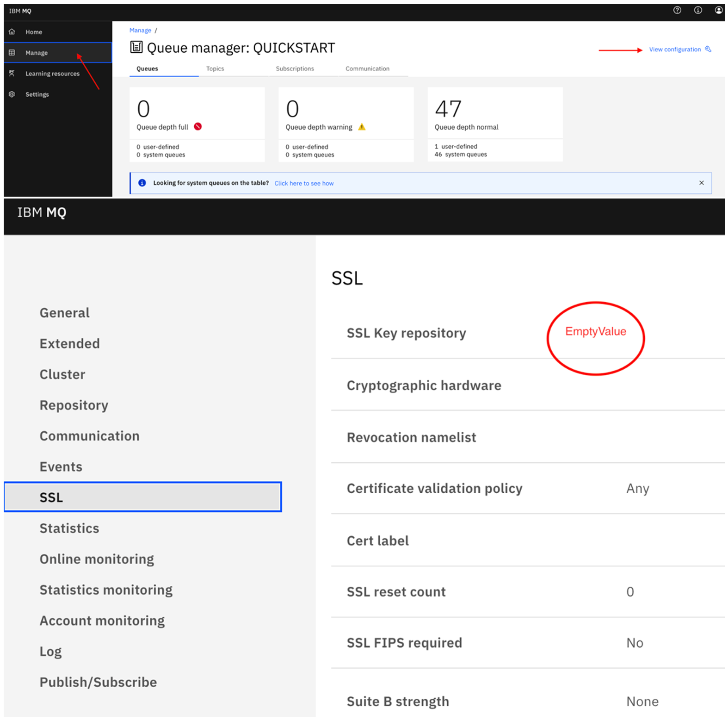The height and width of the screenshot is (720, 728).
Task: Click the Manage grid icon in sidebar
Action: pos(12,53)
